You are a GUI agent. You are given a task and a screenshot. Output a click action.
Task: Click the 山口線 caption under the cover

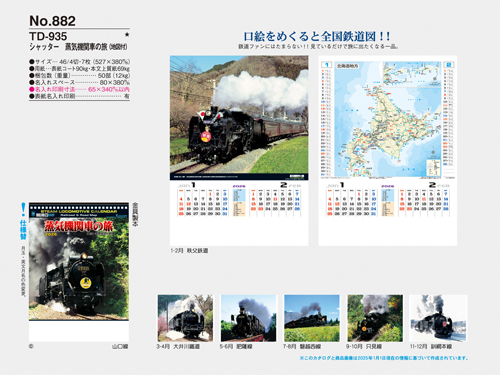(120, 347)
